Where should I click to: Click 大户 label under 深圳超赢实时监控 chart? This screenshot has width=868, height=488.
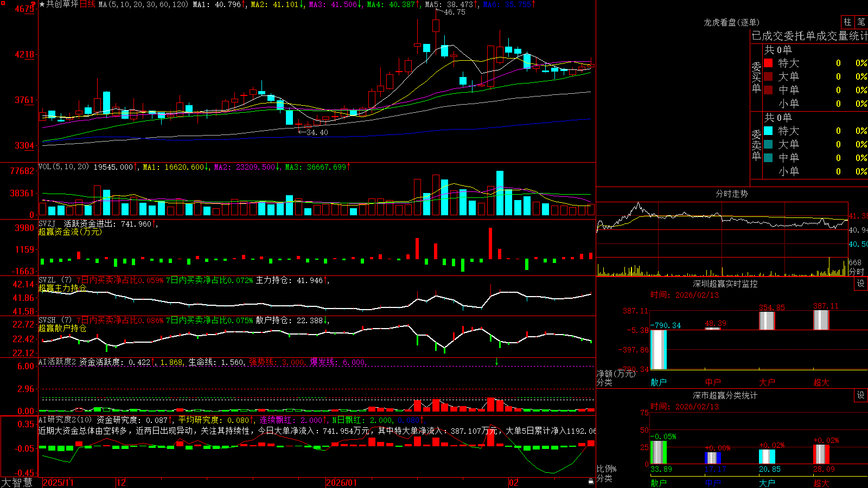point(767,382)
